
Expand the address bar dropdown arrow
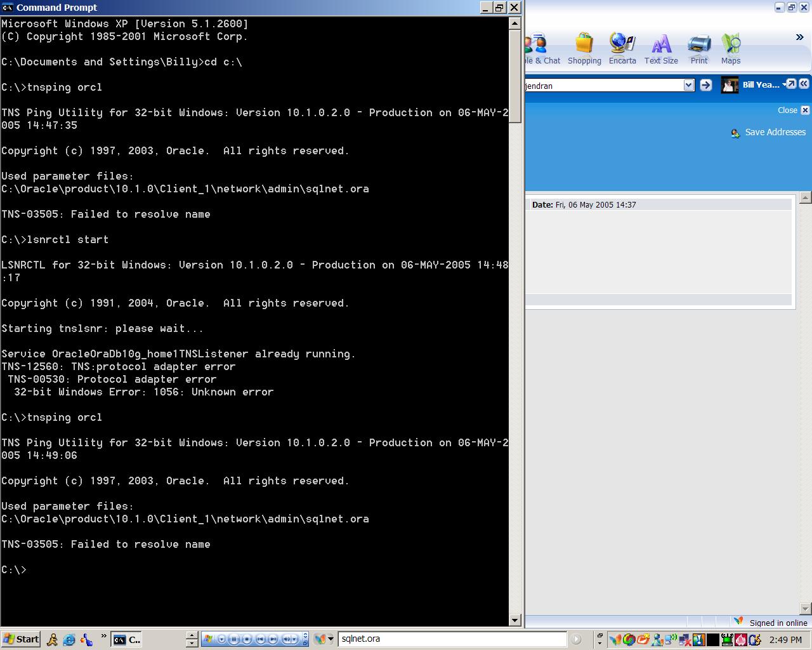coord(688,85)
